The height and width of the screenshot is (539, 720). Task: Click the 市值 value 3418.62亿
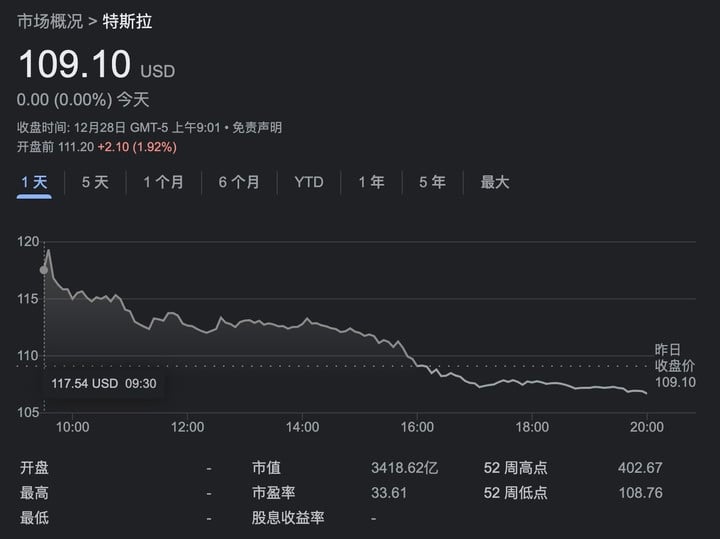tap(405, 468)
